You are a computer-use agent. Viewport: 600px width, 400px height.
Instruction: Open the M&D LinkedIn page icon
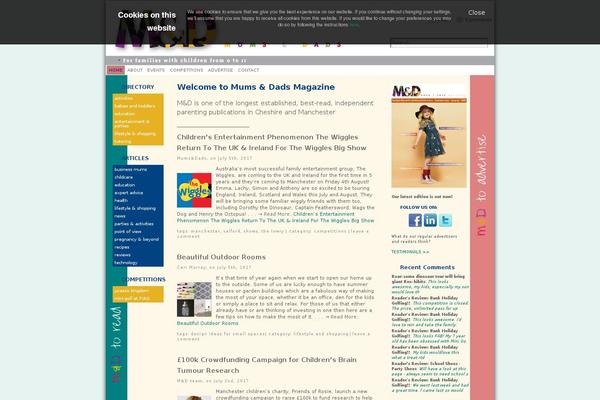pos(430,220)
